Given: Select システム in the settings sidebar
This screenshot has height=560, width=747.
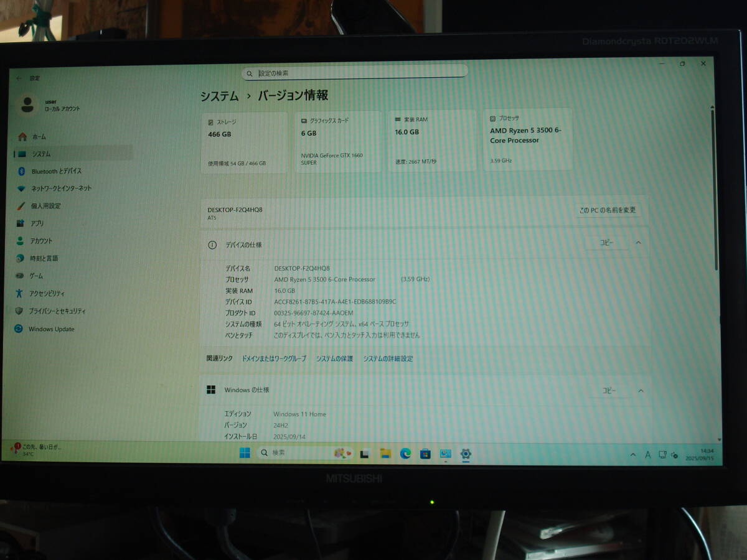Looking at the screenshot, I should click(73, 153).
